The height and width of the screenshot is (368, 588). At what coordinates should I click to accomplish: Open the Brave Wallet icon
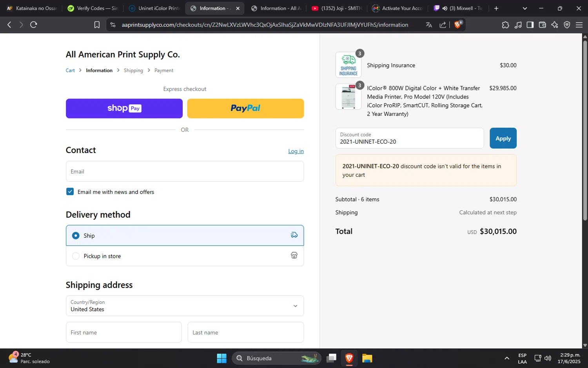coord(543,25)
